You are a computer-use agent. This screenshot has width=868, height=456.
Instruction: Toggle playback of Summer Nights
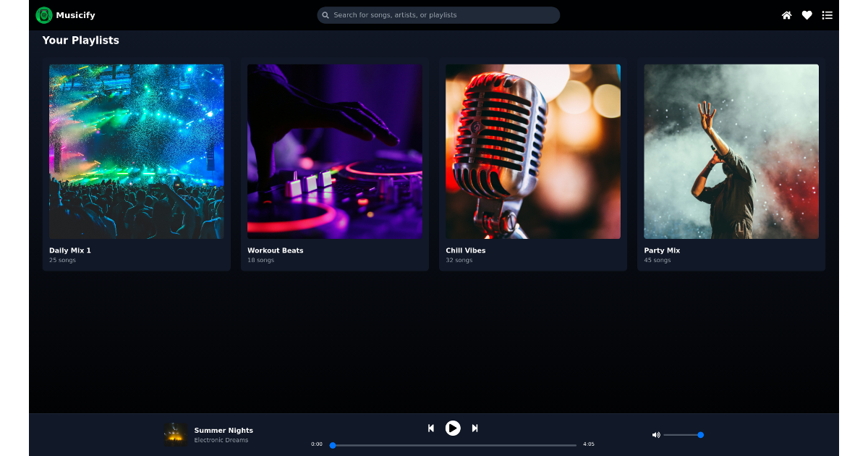point(453,428)
